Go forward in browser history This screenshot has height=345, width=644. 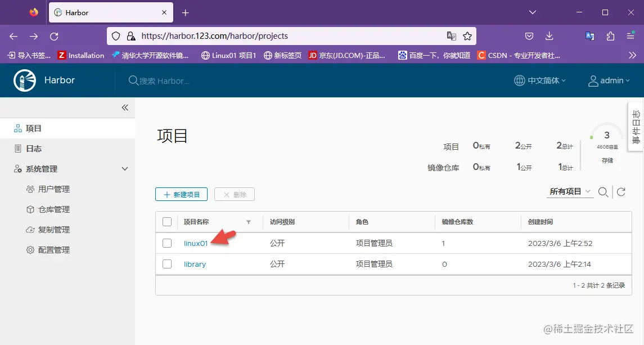pyautogui.click(x=34, y=36)
